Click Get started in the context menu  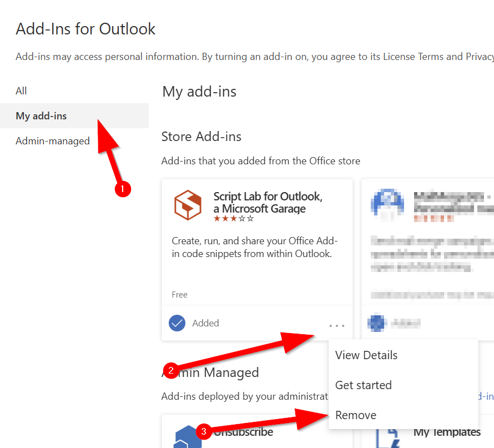[x=364, y=385]
